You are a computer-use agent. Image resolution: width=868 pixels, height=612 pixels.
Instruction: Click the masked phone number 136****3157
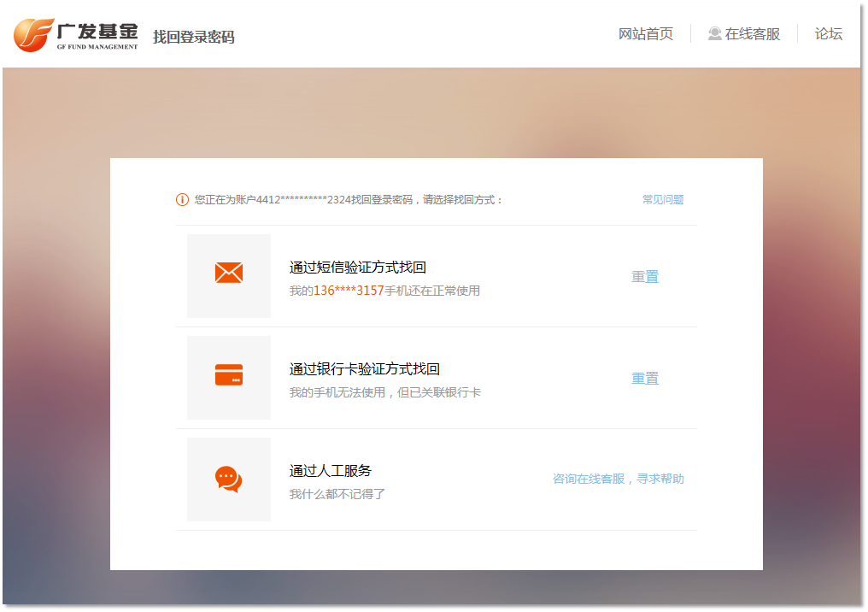point(349,291)
